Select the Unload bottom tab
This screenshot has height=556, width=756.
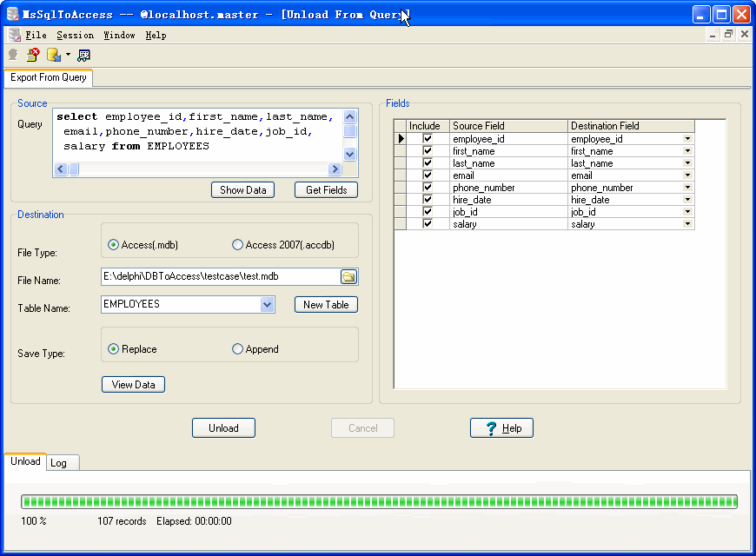coord(25,461)
